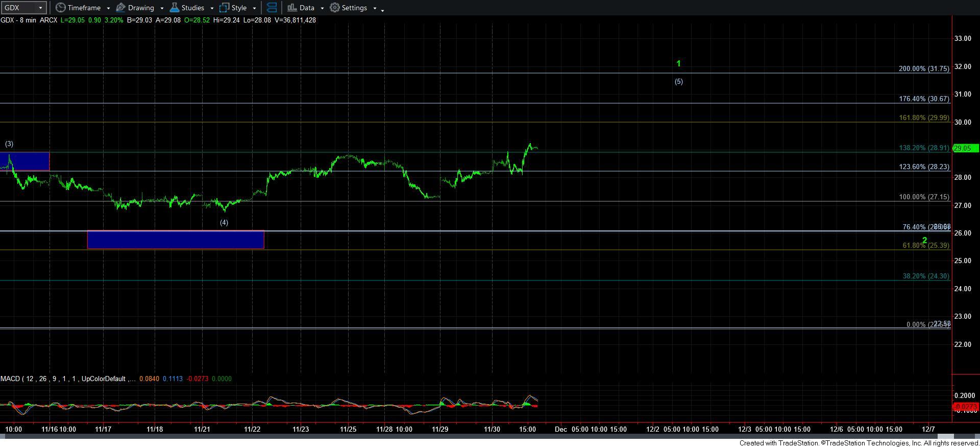Select the large blue rectangle below (4)
This screenshot has width=980, height=447.
coord(176,240)
